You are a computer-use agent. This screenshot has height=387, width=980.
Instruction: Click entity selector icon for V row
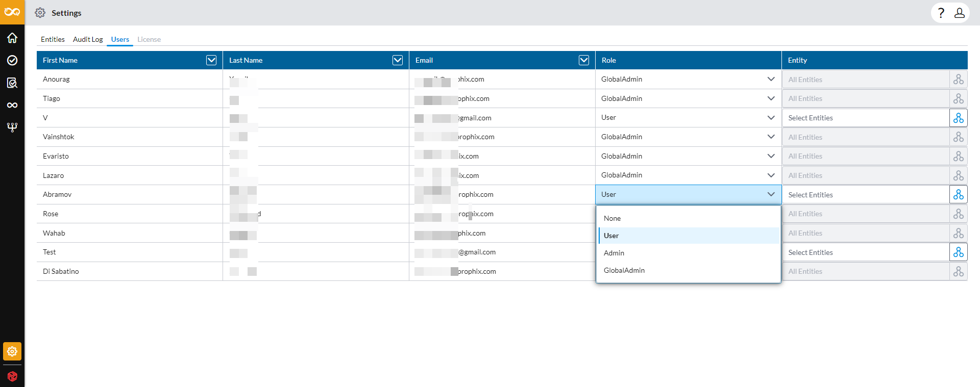(959, 118)
